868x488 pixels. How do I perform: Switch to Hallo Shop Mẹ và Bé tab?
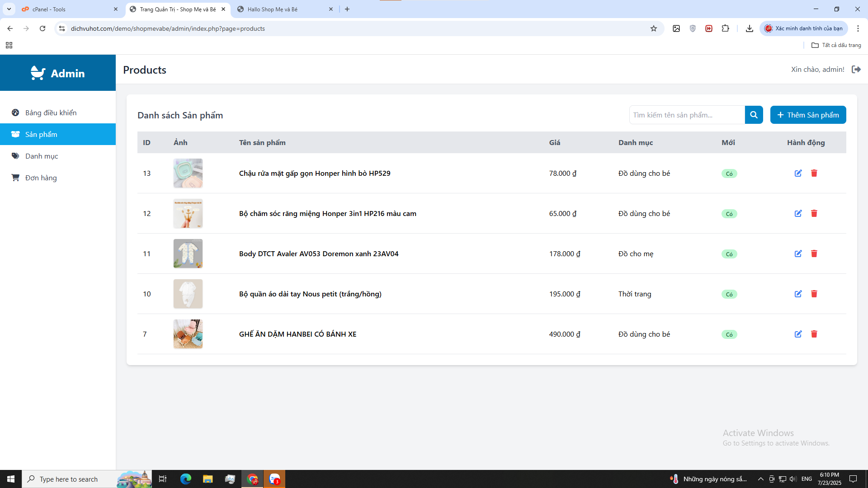click(x=272, y=9)
